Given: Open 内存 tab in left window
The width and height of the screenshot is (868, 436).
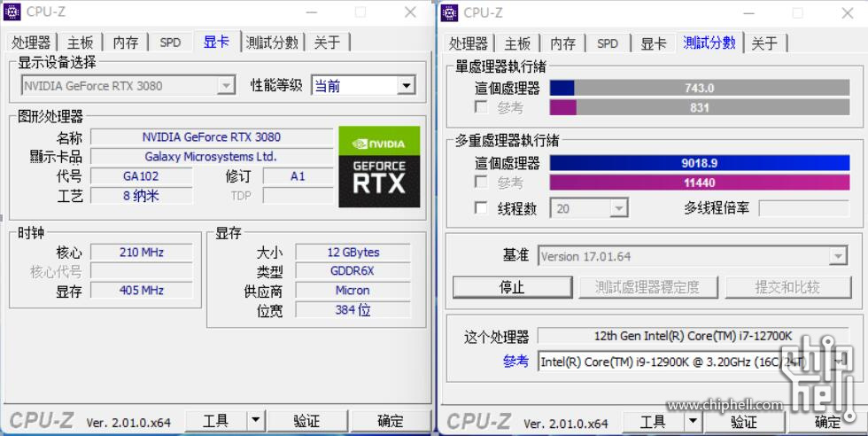Looking at the screenshot, I should point(126,43).
